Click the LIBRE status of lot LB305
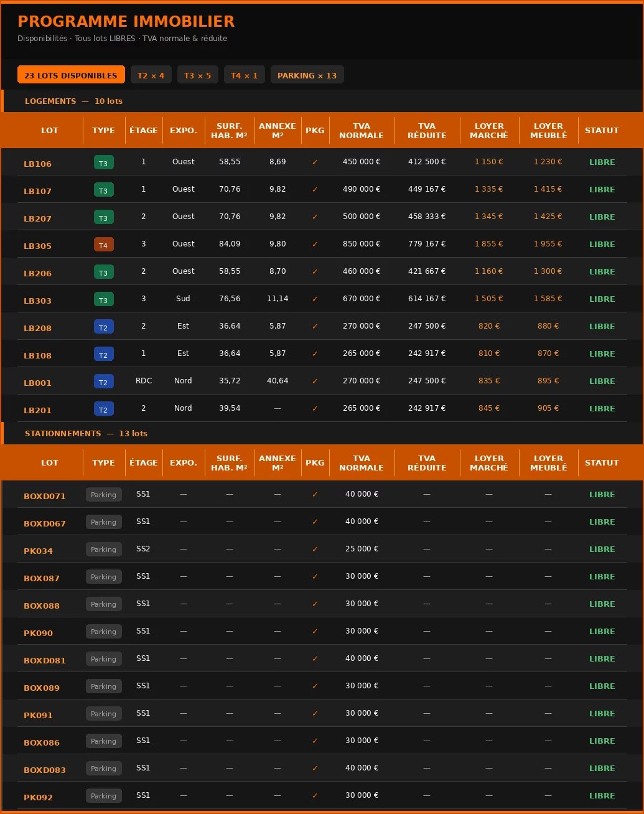The width and height of the screenshot is (644, 814). pyautogui.click(x=602, y=245)
